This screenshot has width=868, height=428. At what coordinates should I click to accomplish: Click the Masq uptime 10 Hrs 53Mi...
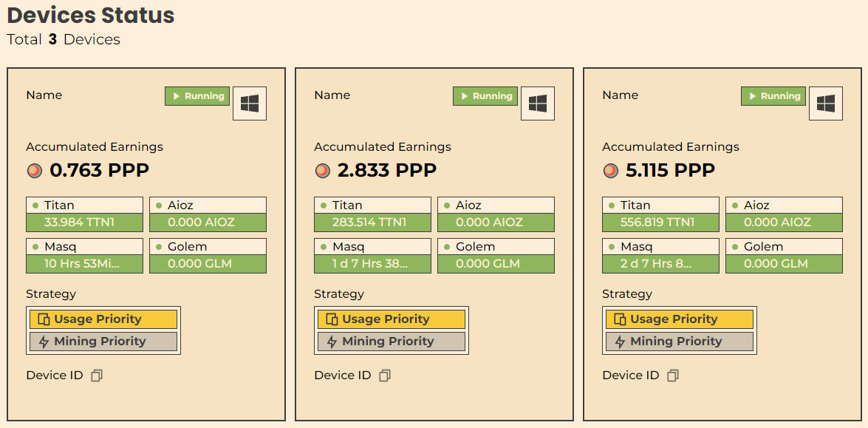[85, 264]
